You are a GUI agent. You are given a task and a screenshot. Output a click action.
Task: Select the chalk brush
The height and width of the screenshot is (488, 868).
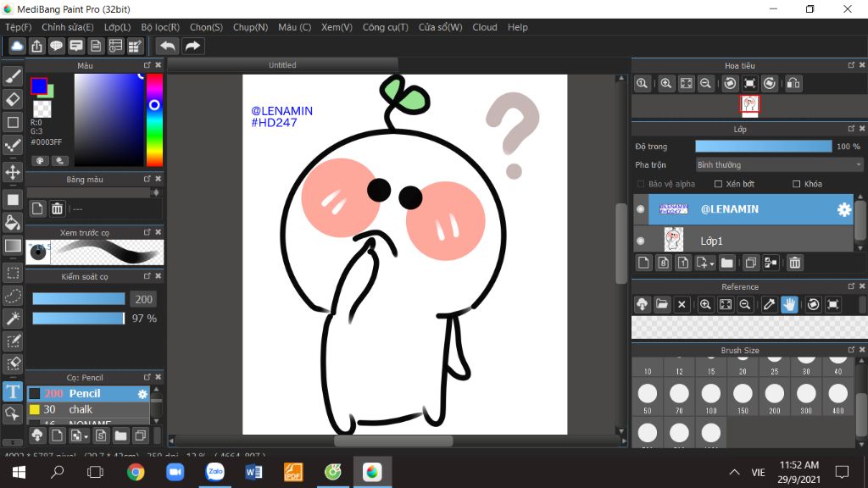88,409
